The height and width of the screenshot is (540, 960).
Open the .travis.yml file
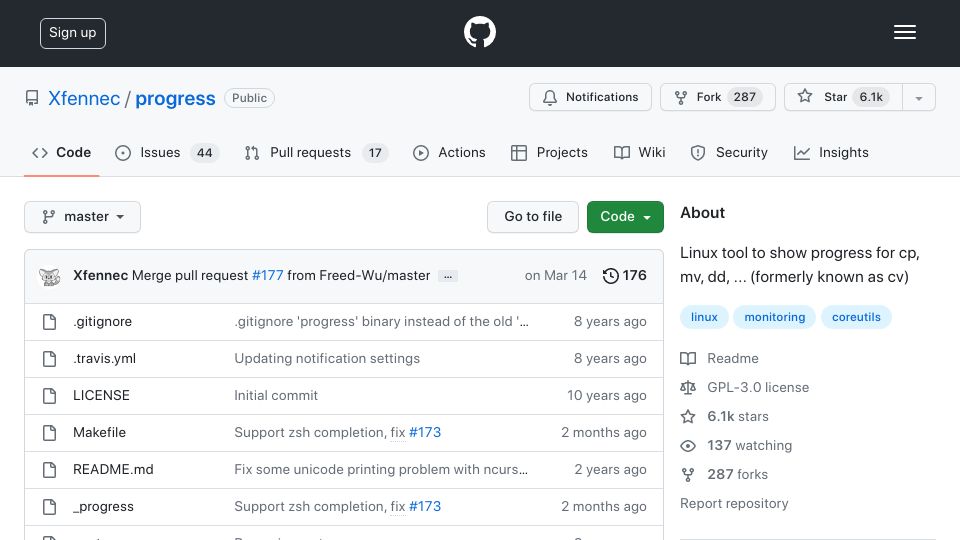coord(104,359)
